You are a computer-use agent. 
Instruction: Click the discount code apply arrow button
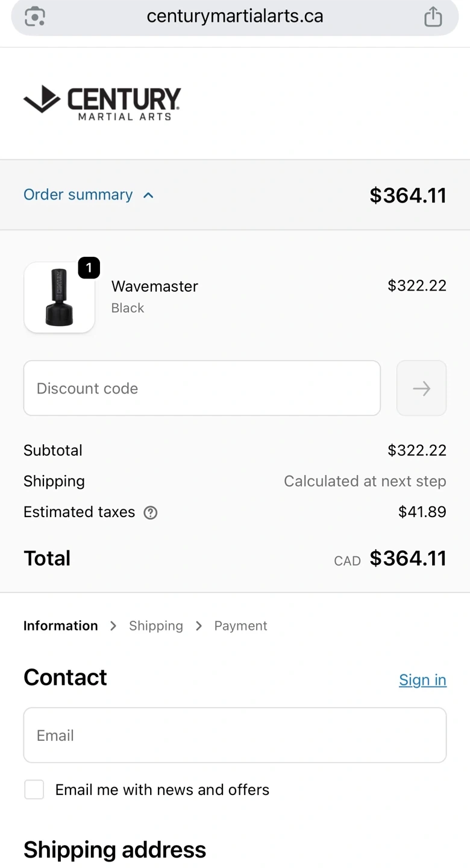(x=421, y=388)
